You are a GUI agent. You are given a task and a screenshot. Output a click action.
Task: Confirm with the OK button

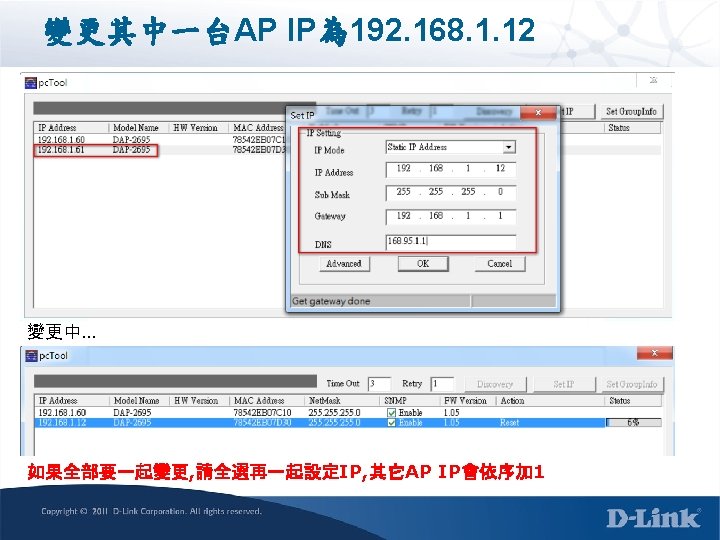click(x=423, y=264)
